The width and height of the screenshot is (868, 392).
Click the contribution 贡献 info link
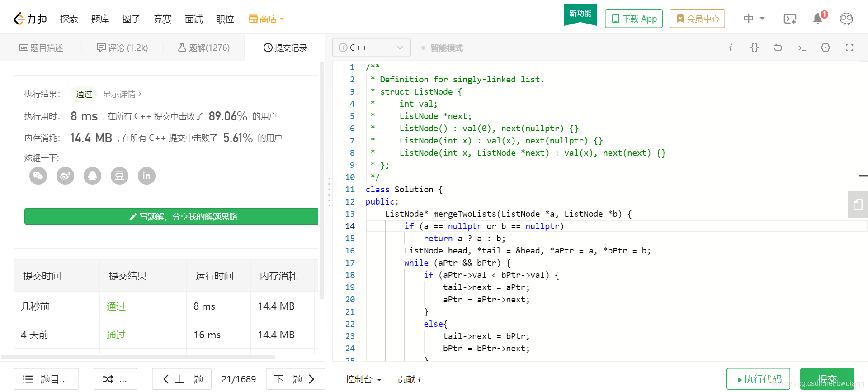click(x=409, y=379)
